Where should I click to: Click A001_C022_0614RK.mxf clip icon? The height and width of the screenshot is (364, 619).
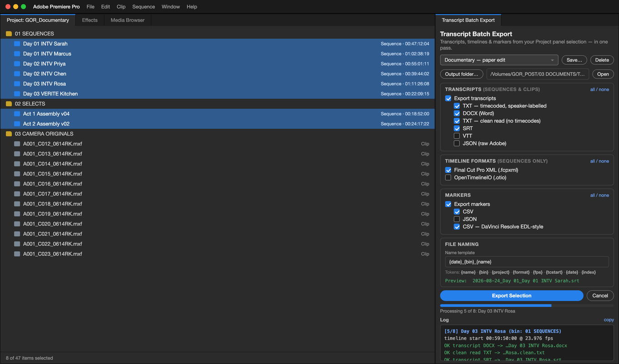pos(17,244)
